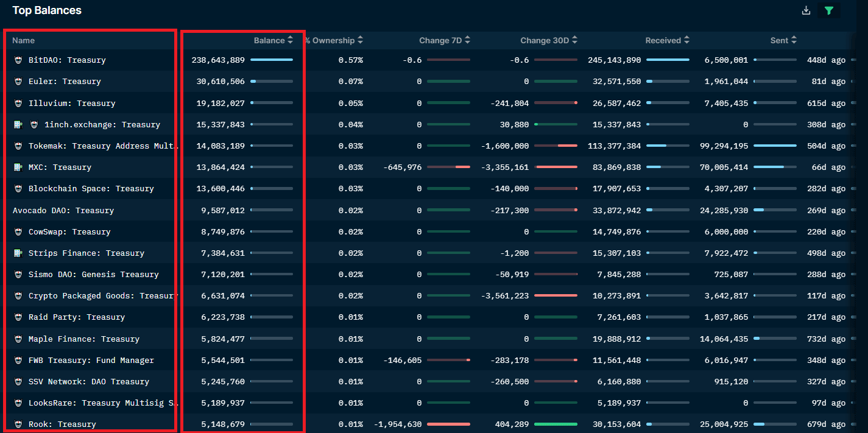The image size is (868, 433).
Task: Open the Crypto Packaged Goods entry
Action: pyautogui.click(x=104, y=296)
